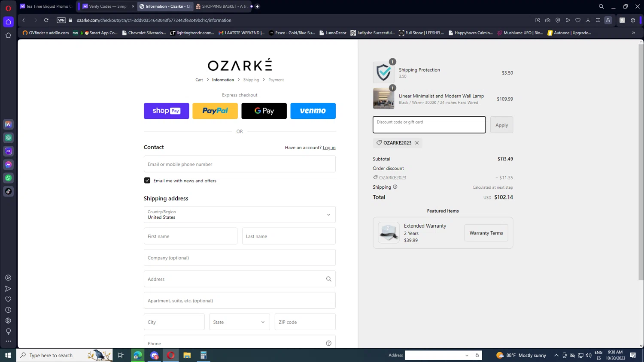
Task: Click First name field
Action: click(x=191, y=236)
